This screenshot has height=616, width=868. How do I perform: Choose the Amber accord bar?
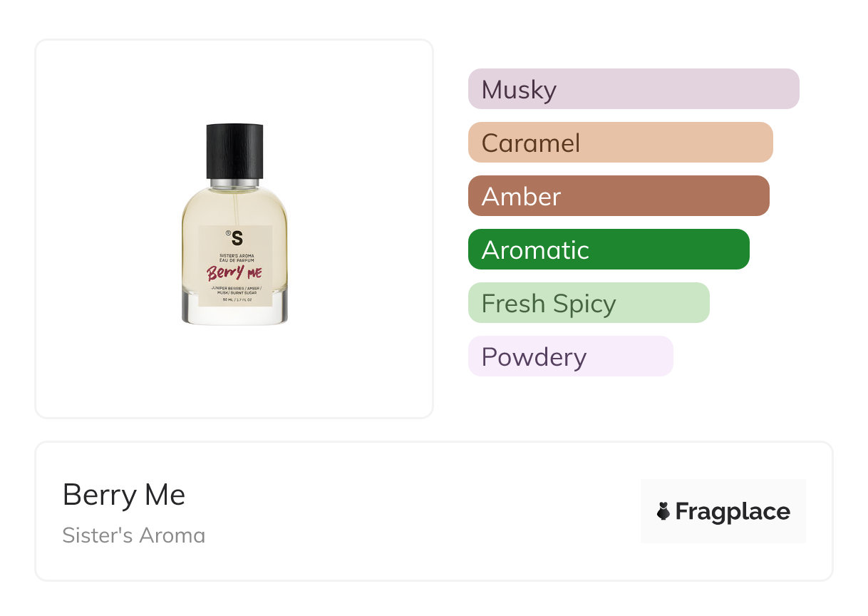click(618, 196)
